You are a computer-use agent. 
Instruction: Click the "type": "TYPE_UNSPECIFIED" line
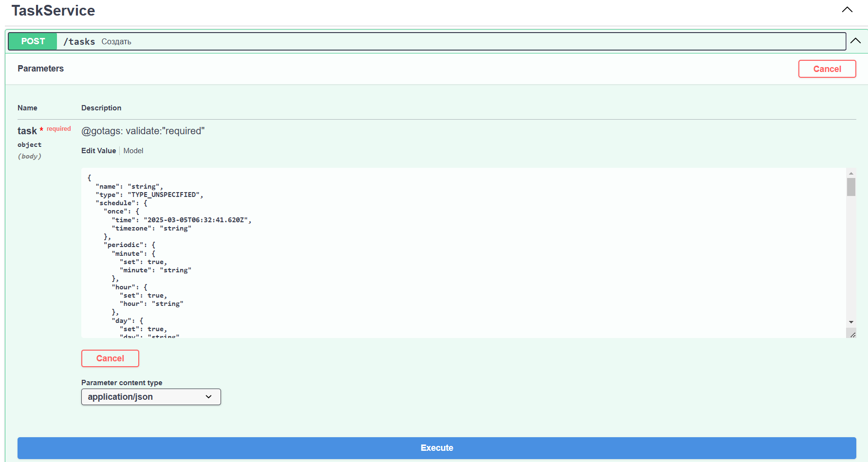click(x=149, y=195)
